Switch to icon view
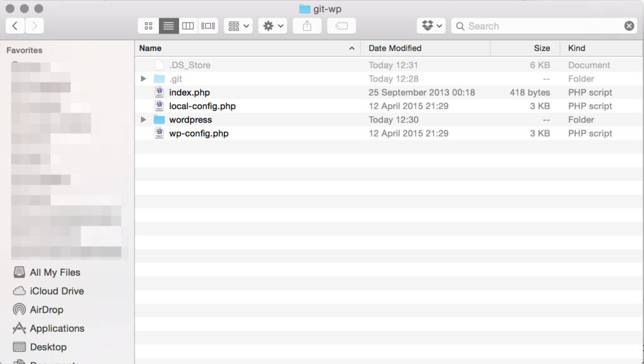The image size is (644, 364). (148, 26)
